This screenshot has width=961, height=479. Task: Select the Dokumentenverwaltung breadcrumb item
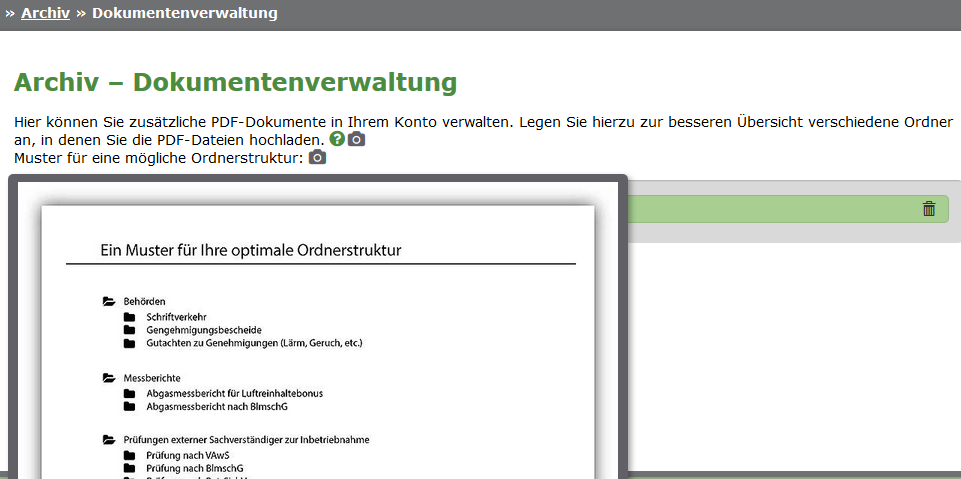(184, 14)
